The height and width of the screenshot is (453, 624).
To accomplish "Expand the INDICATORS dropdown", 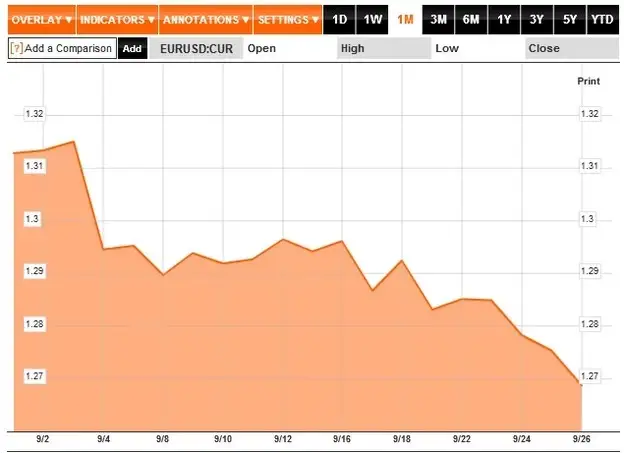I will pyautogui.click(x=117, y=20).
